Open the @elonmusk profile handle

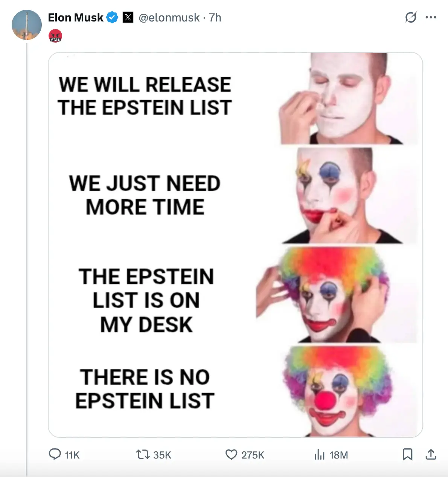pos(169,17)
